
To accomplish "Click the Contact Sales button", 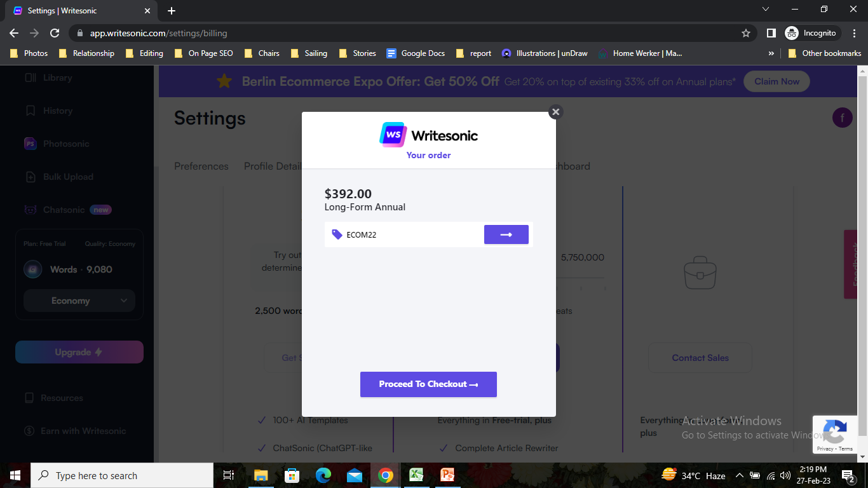I will (x=700, y=358).
